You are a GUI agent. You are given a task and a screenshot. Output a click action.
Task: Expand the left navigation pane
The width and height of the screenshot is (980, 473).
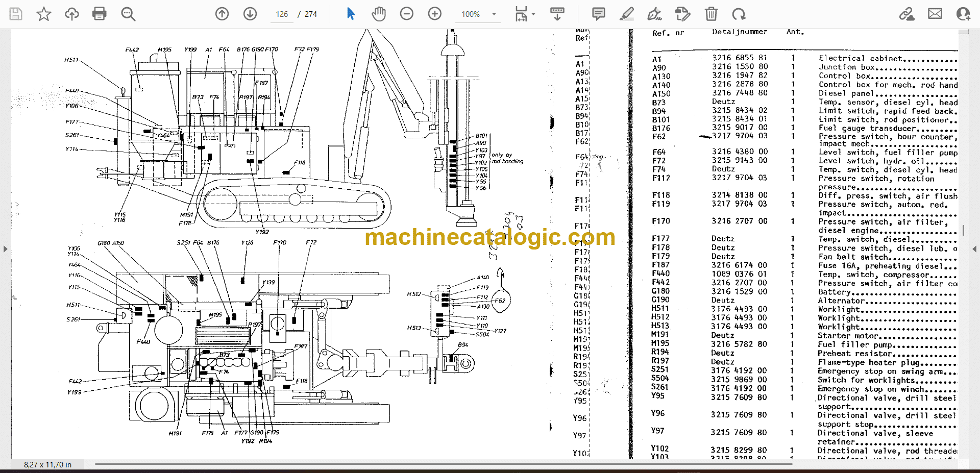coord(5,249)
